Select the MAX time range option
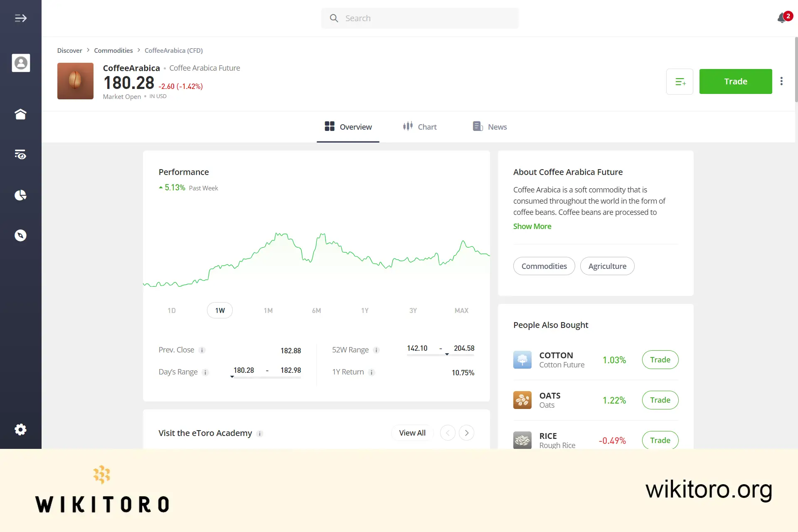 [461, 310]
